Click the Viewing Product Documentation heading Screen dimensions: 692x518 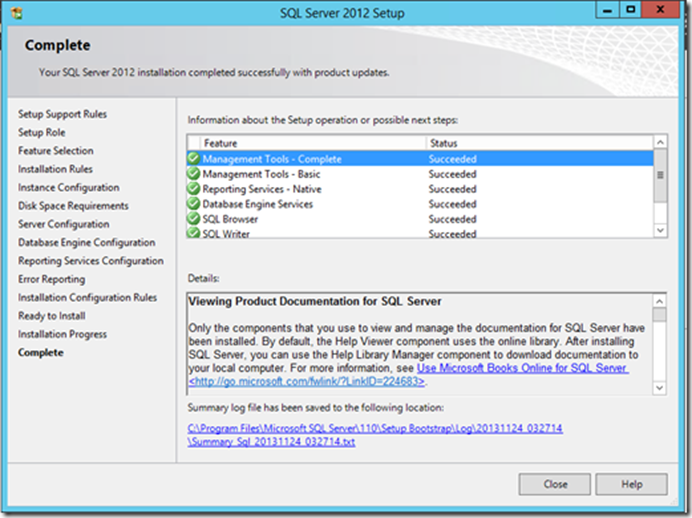[315, 301]
